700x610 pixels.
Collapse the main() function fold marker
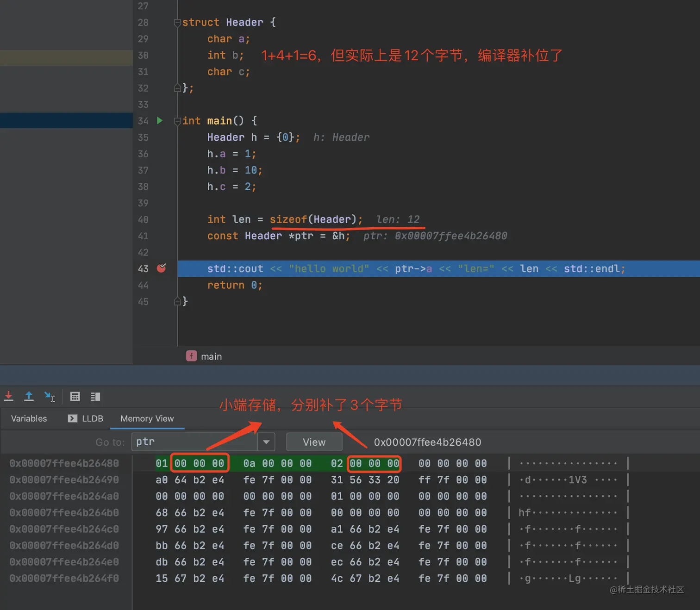point(177,121)
